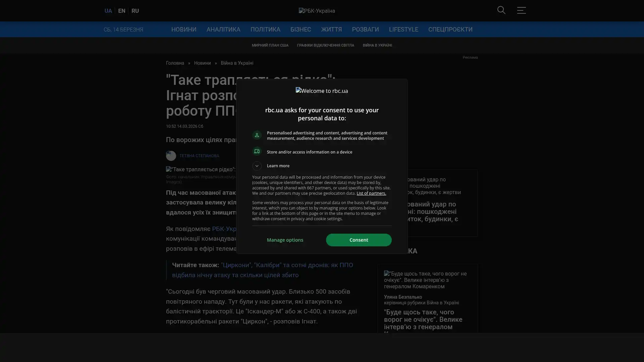Viewport: 644px width, 362px height.
Task: Open the List of partners link
Action: (371, 193)
